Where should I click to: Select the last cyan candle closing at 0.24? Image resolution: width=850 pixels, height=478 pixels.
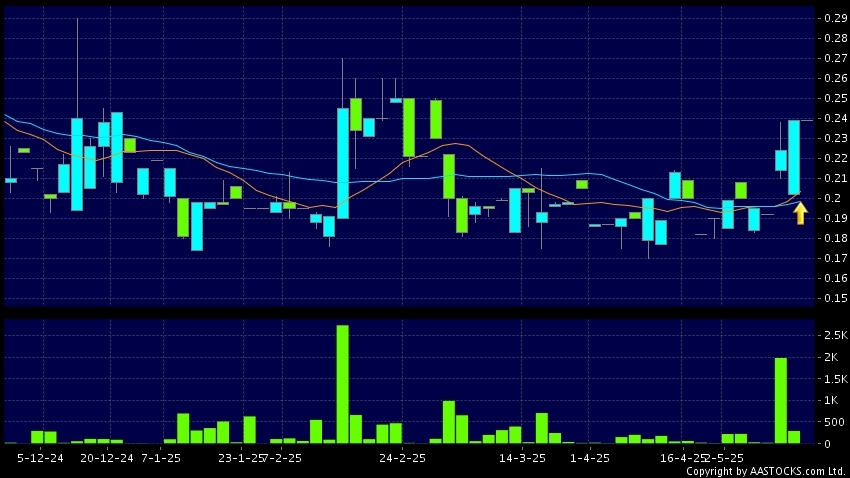click(794, 157)
